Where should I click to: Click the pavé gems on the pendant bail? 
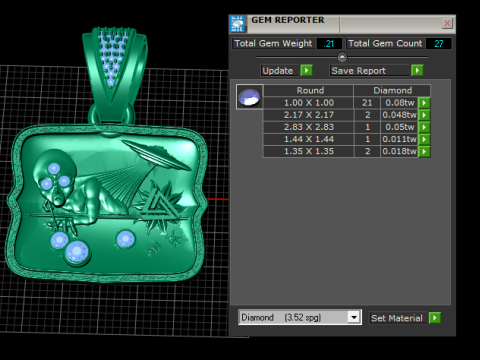tap(112, 57)
